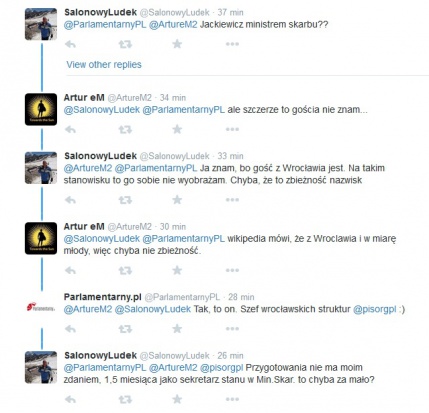Image resolution: width=429 pixels, height=413 pixels.
Task: Retweet the last SalonowyLudek tweet
Action: (125, 399)
